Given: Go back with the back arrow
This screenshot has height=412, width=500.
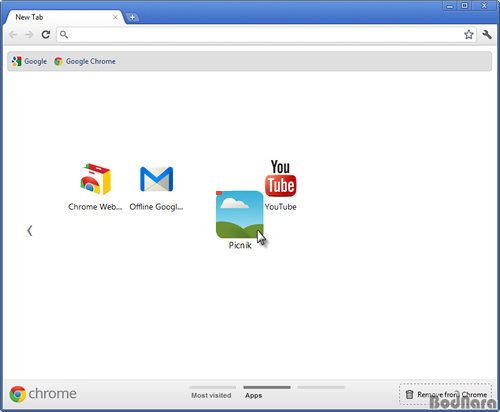Looking at the screenshot, I should click(x=13, y=34).
